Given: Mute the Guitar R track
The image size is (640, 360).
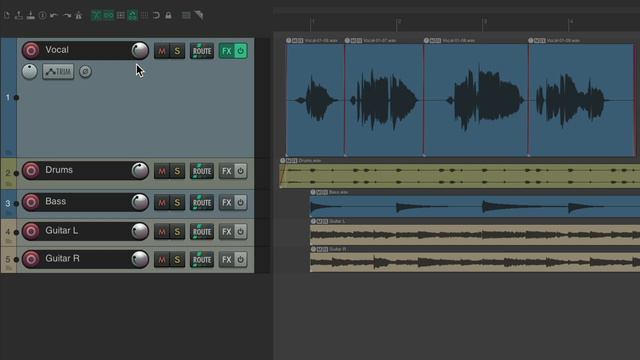Looking at the screenshot, I should click(x=162, y=260).
